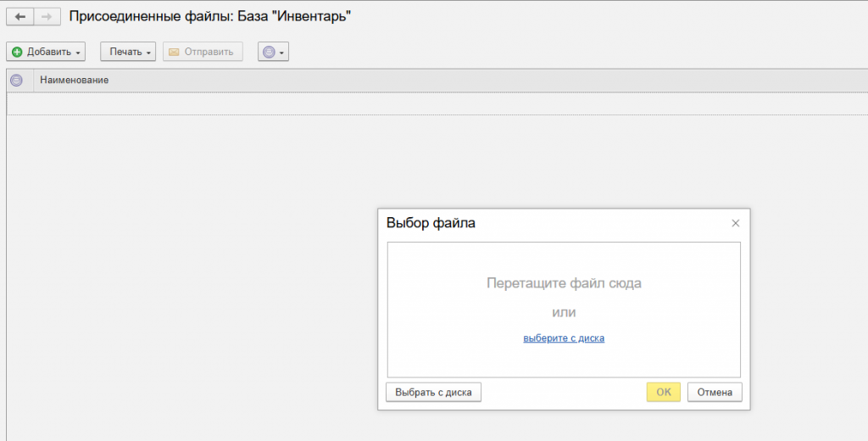
Task: Click the выберите с диска link
Action: click(x=564, y=338)
